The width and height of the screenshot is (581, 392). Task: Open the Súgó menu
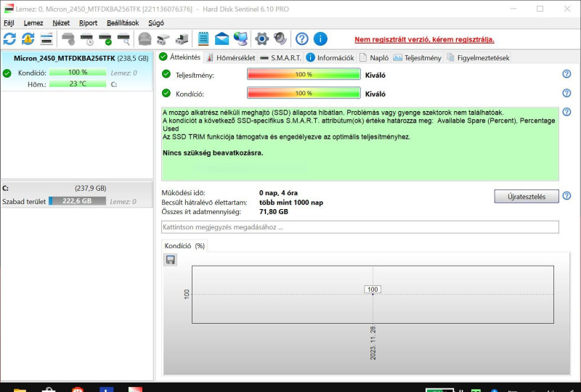coord(156,23)
